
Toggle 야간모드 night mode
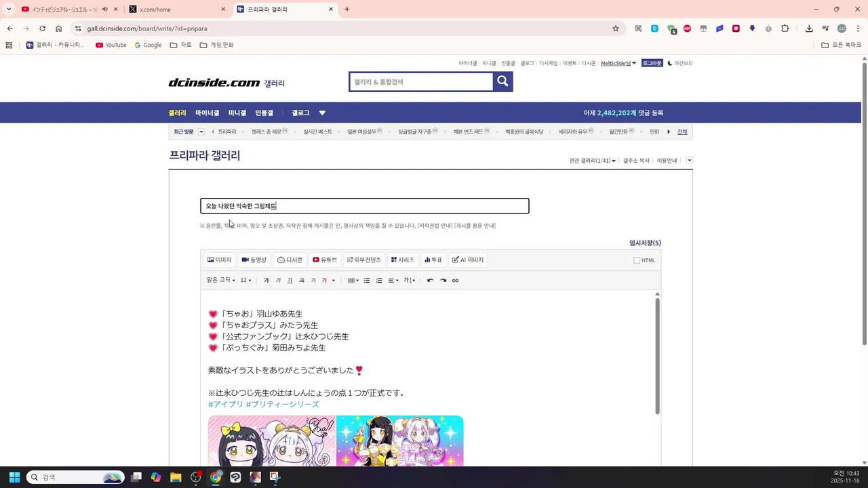pos(680,63)
